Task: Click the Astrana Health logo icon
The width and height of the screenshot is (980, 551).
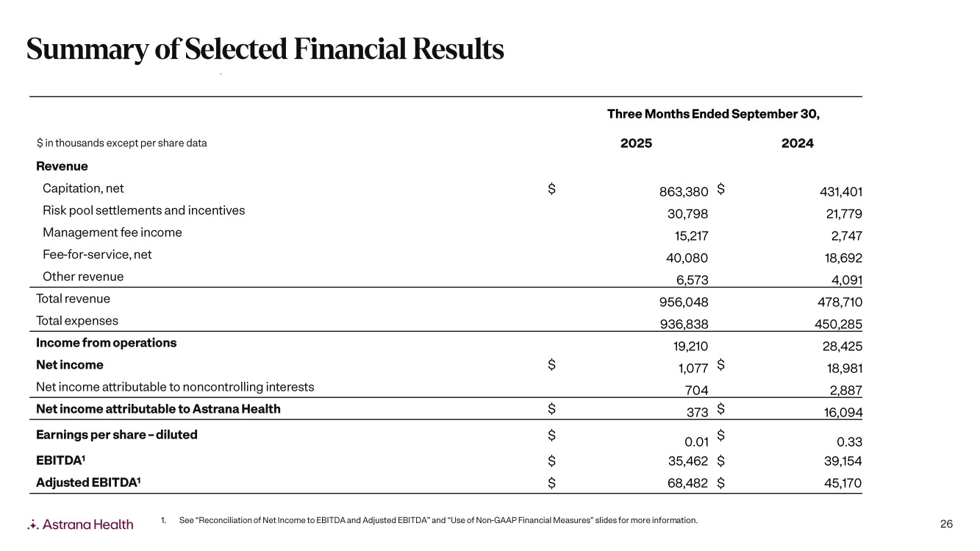Action: pos(32,525)
